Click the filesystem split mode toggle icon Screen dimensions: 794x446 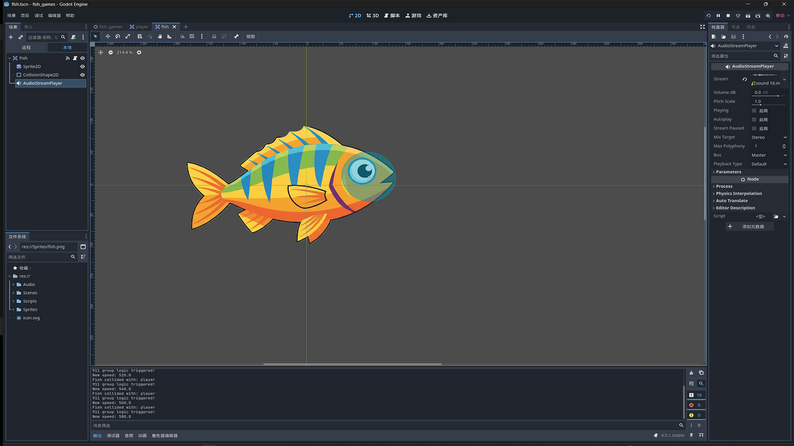(x=83, y=247)
